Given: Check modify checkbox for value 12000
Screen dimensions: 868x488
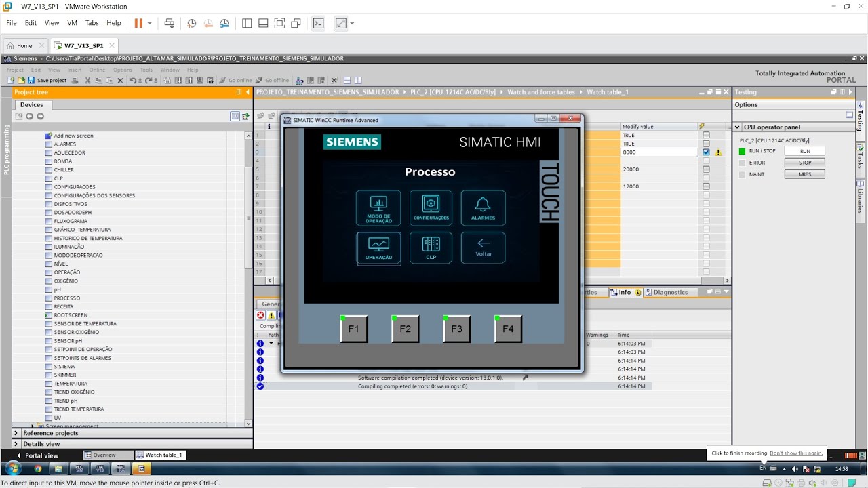Looking at the screenshot, I should pyautogui.click(x=706, y=186).
